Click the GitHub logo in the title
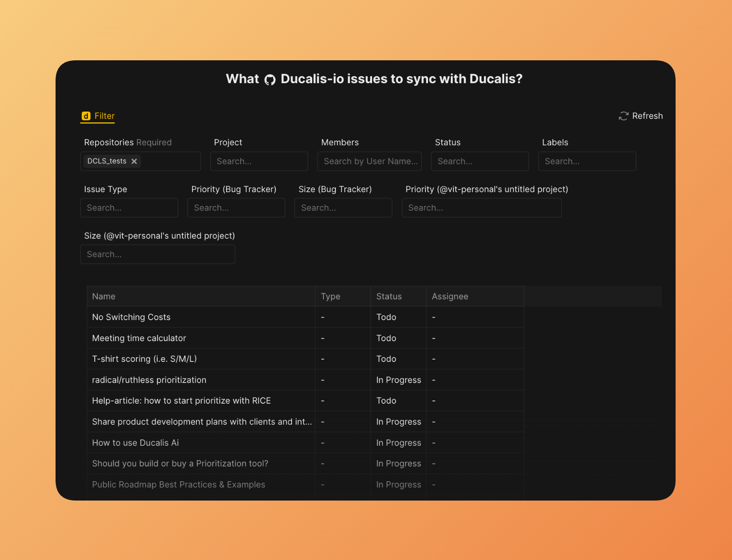732x560 pixels. tap(270, 80)
